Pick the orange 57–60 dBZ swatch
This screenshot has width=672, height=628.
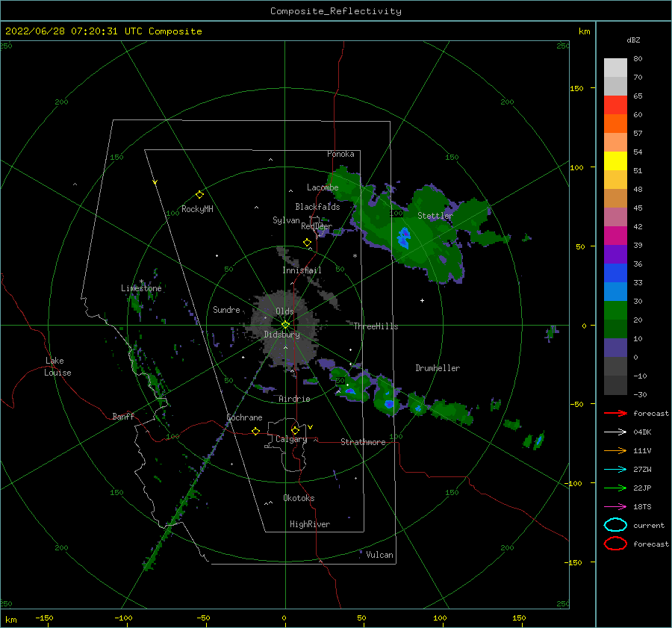[x=615, y=124]
